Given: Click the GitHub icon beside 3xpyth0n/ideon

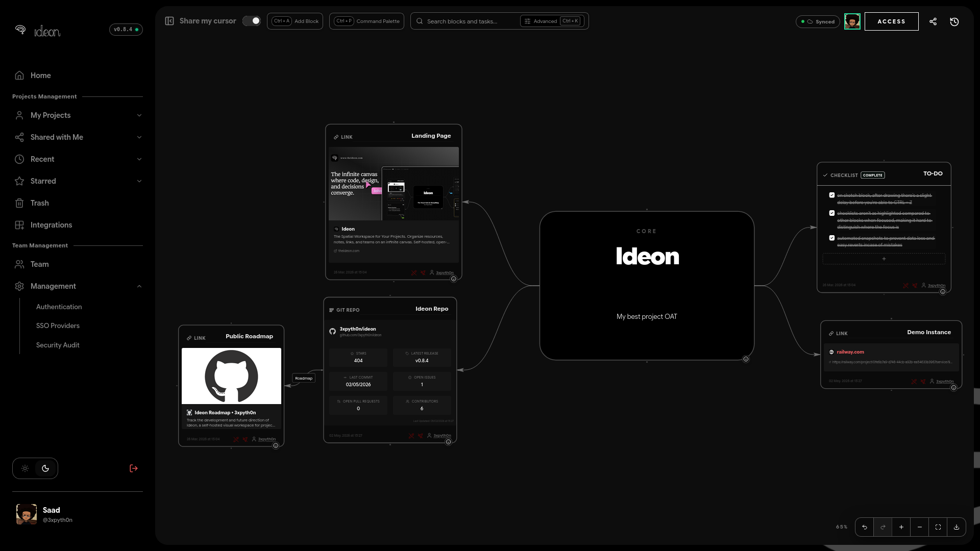Looking at the screenshot, I should (x=333, y=331).
